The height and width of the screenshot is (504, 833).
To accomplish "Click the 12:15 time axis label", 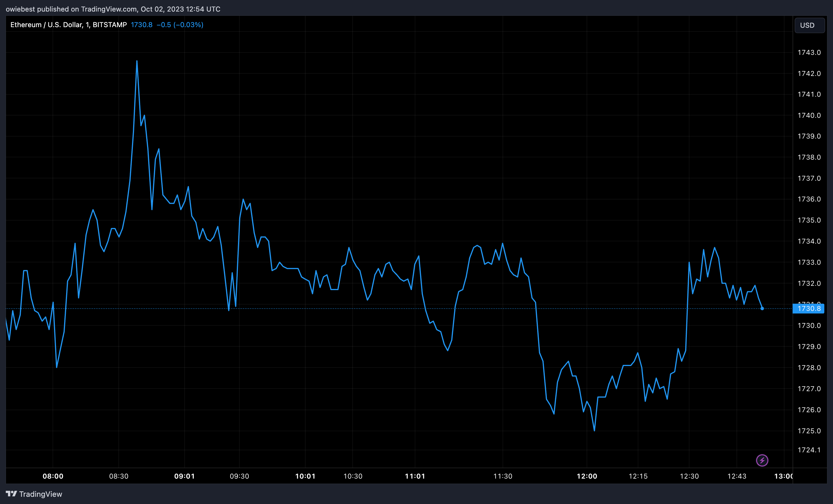I will click(x=638, y=476).
